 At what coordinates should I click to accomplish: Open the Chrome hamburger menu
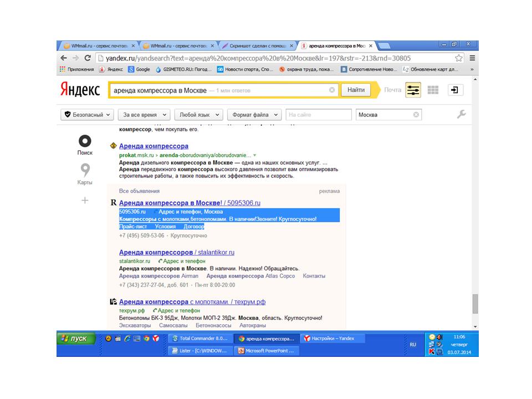pos(472,58)
